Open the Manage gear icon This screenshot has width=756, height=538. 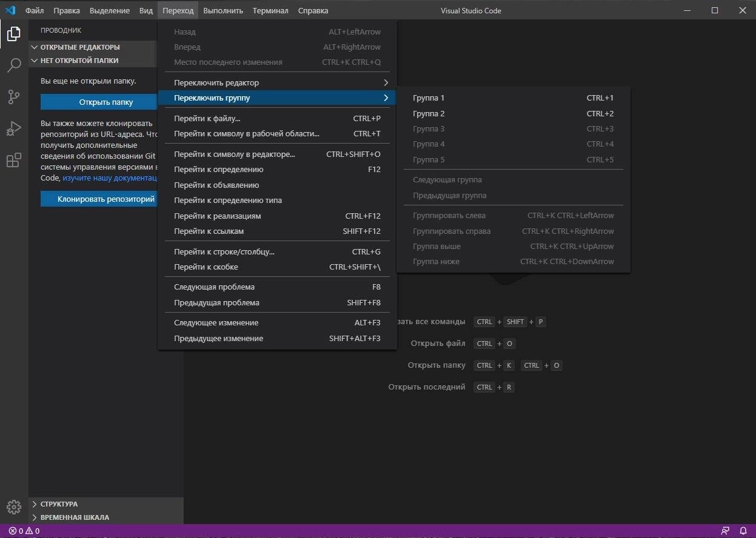(13, 506)
